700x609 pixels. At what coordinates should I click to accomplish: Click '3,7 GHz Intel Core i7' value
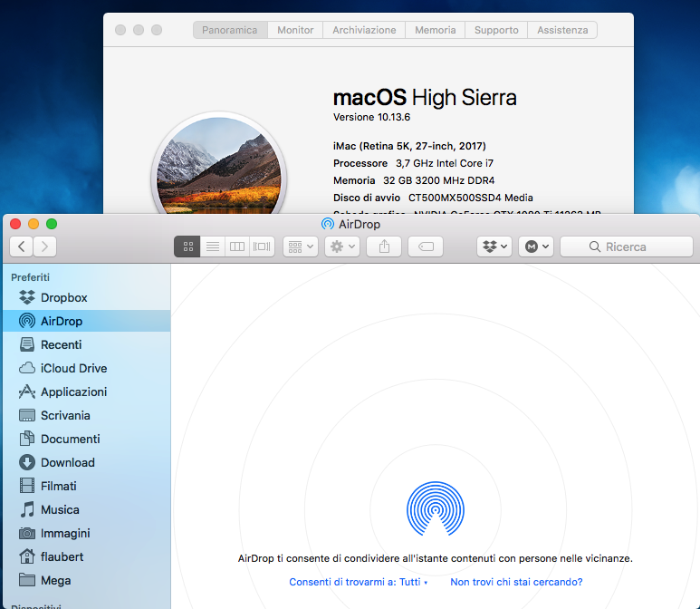(445, 163)
